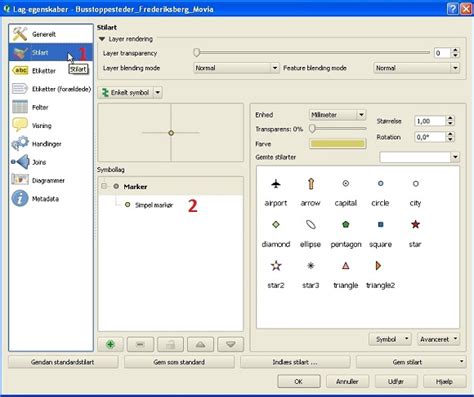474x397 pixels.
Task: Adjust the Transparens 0% slider
Action: tap(312, 128)
